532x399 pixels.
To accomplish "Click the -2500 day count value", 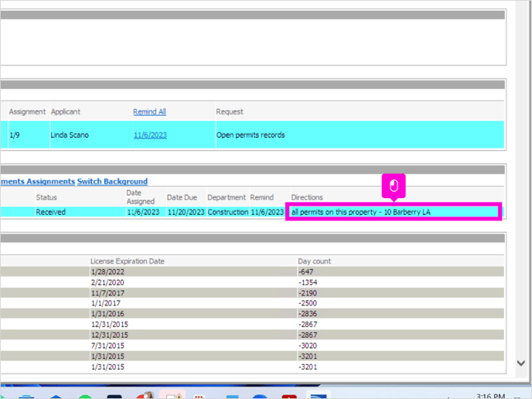I will pyautogui.click(x=308, y=303).
